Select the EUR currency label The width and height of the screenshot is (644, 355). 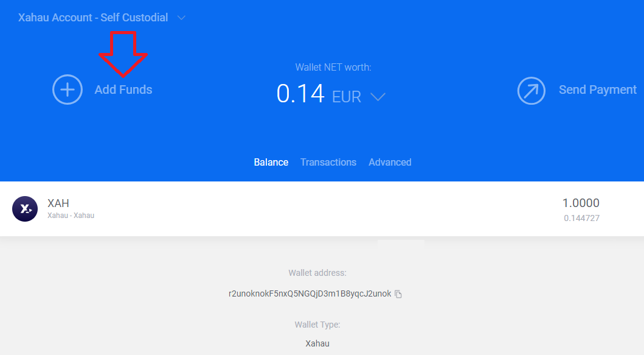[347, 96]
